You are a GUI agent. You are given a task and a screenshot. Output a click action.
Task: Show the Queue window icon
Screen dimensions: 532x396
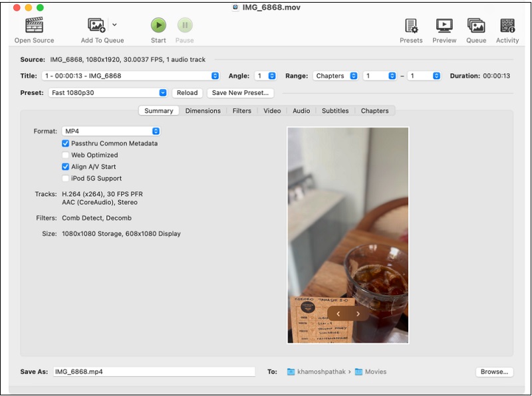click(476, 26)
